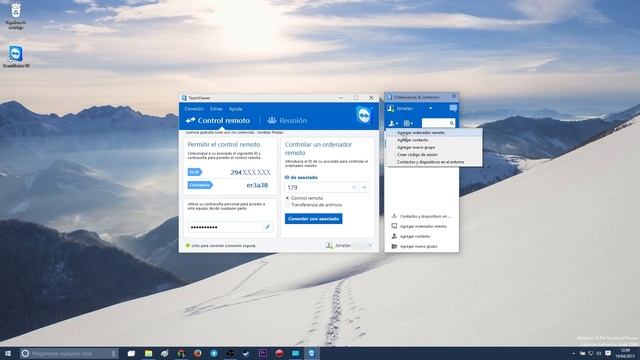The width and height of the screenshot is (640, 360).
Task: Click the ID value 294 XXX XXX
Action: (250, 172)
